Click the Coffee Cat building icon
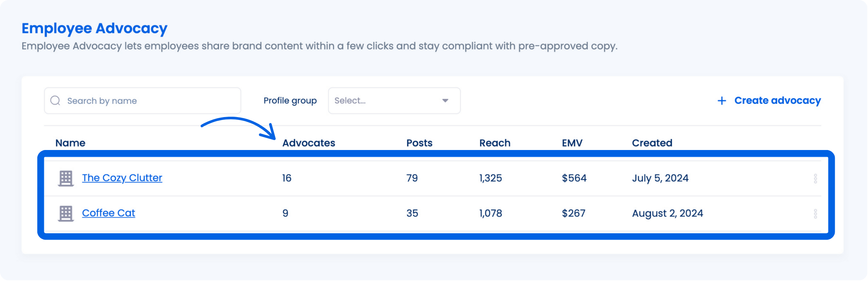This screenshot has width=868, height=281. (66, 213)
